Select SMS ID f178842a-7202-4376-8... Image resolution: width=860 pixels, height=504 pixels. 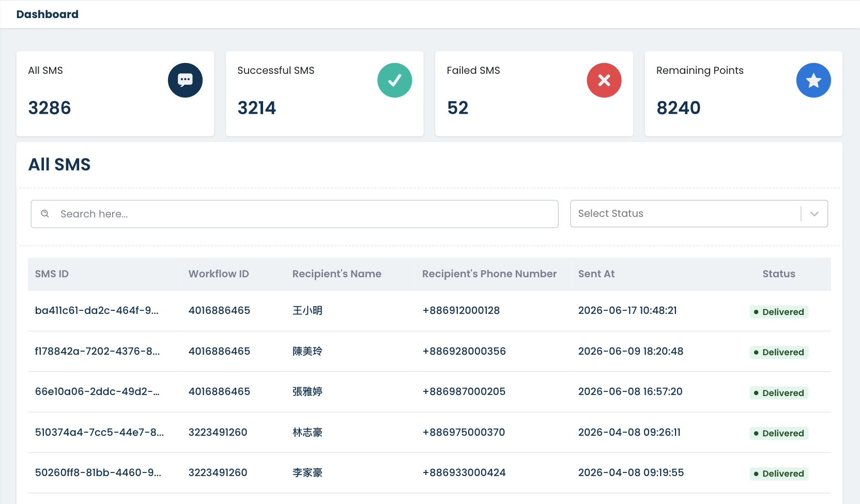point(97,352)
